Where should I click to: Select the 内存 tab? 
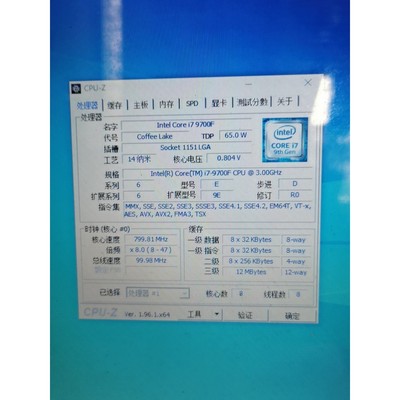coord(166,104)
